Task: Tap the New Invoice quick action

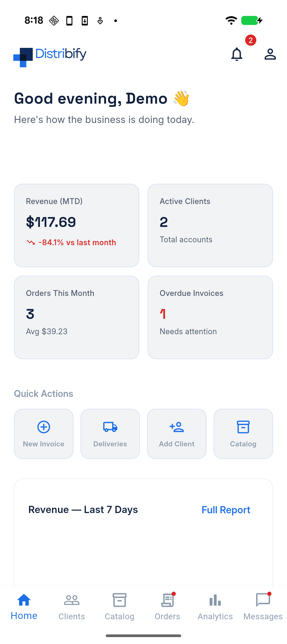Action: tap(44, 434)
